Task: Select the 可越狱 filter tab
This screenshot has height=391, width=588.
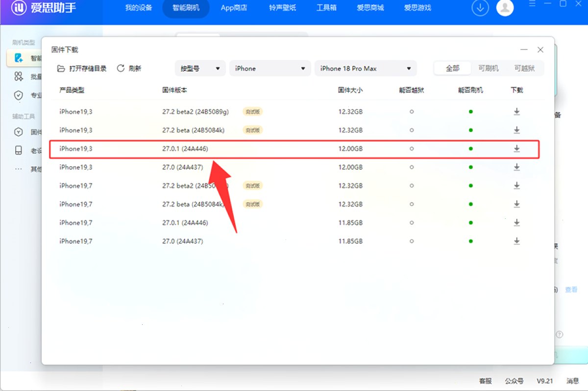Action: [x=524, y=69]
